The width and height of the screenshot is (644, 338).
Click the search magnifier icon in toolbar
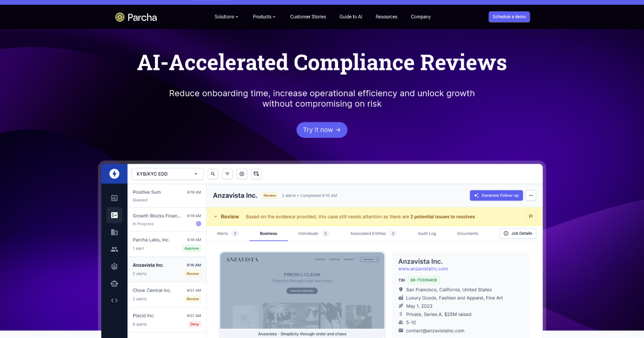click(x=213, y=174)
